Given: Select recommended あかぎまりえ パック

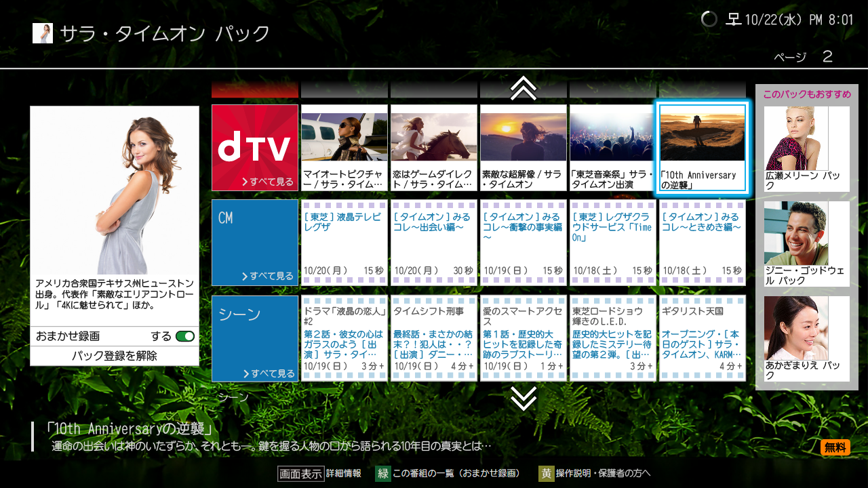Looking at the screenshot, I should [x=807, y=339].
